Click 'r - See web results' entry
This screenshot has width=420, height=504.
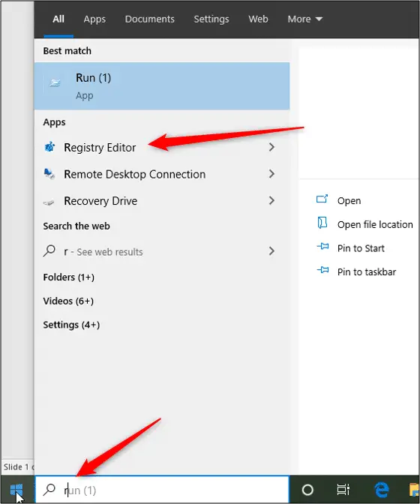[x=162, y=251]
